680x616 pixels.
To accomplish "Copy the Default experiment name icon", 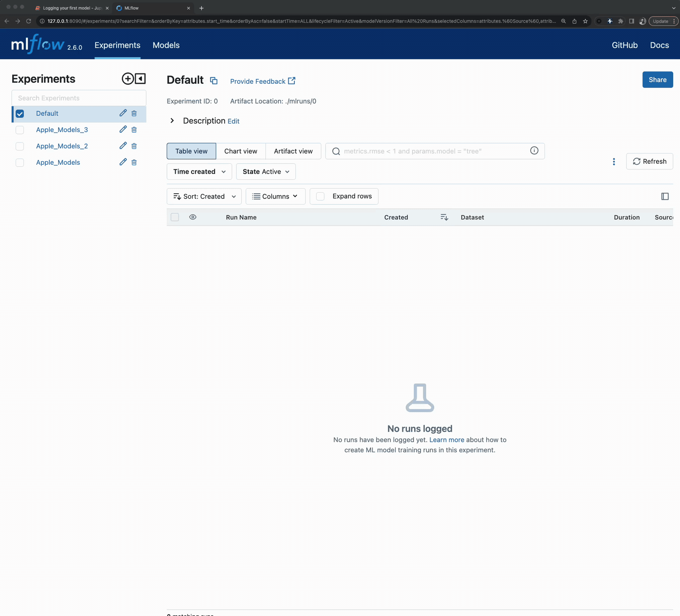I will [213, 81].
